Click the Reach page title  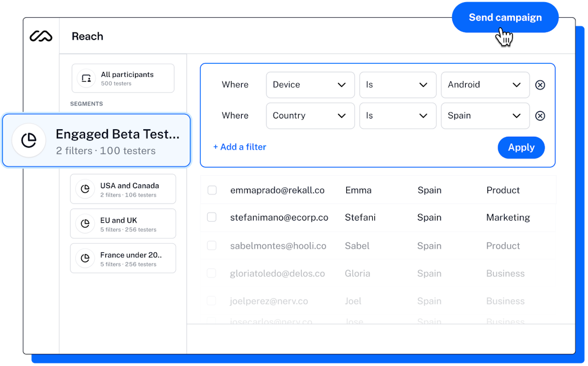87,36
